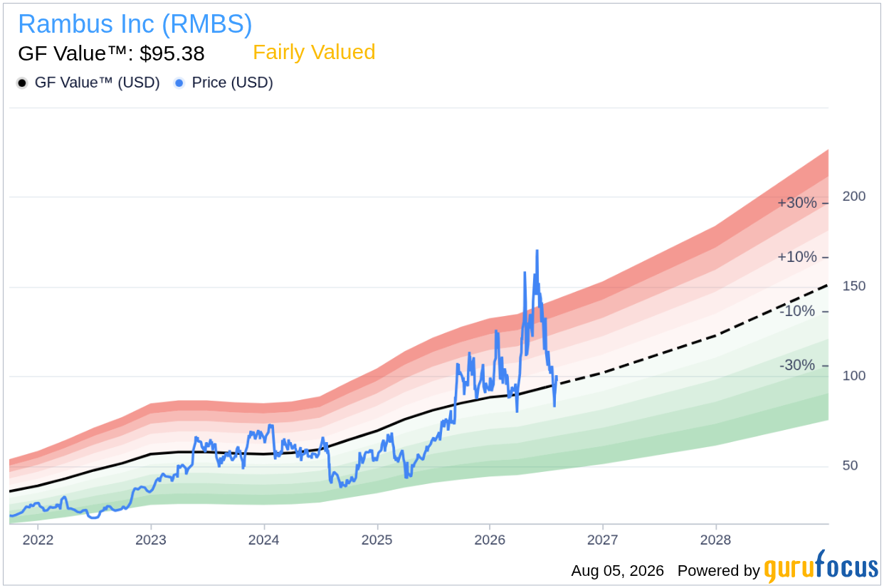Screen dimensions: 884x588
Task: Select the 'Fairly Valued' label
Action: click(x=314, y=52)
